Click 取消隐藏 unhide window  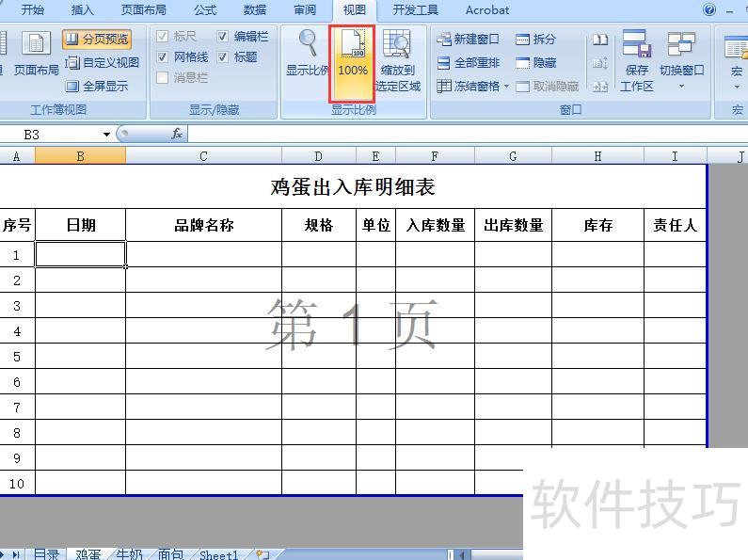[x=548, y=87]
